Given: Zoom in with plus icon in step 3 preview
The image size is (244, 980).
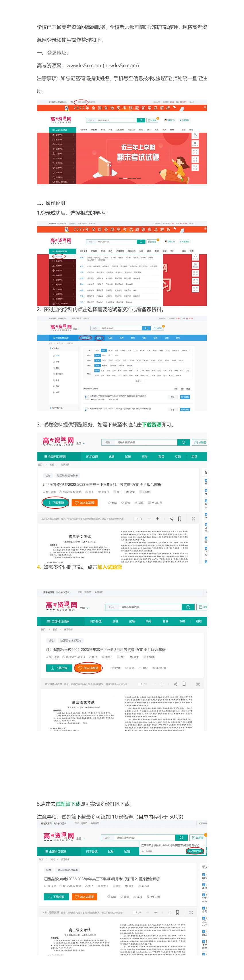Looking at the screenshot, I should coord(157,519).
